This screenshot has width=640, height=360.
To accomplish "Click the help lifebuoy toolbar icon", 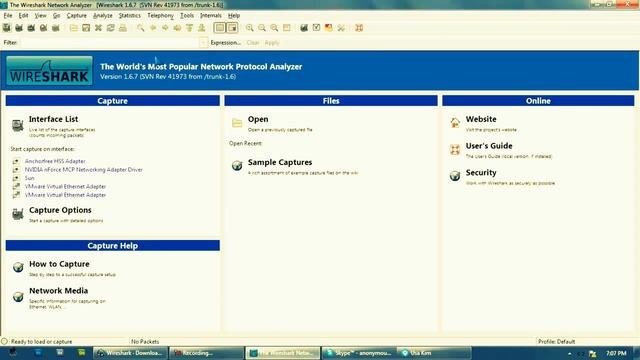I will [x=359, y=28].
